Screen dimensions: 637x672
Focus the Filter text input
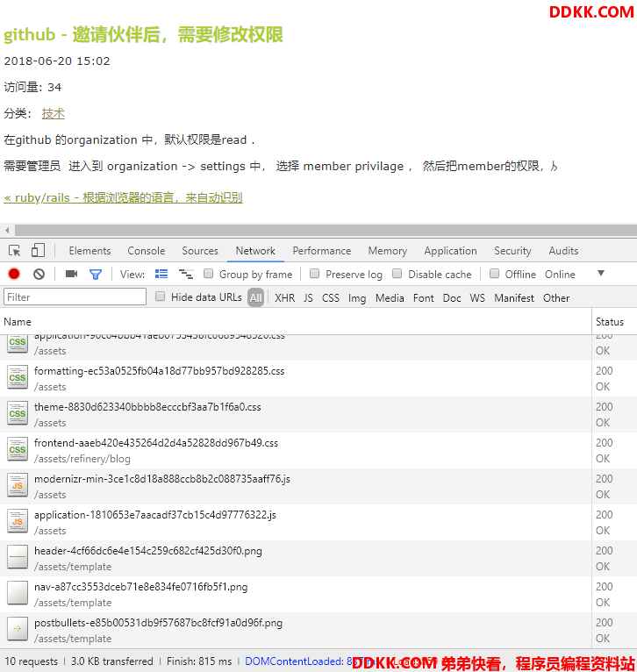tap(75, 297)
